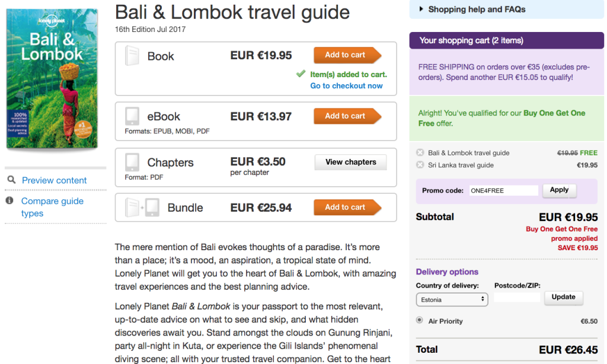This screenshot has width=607, height=364.
Task: Add the Bundle to cart
Action: click(x=346, y=207)
